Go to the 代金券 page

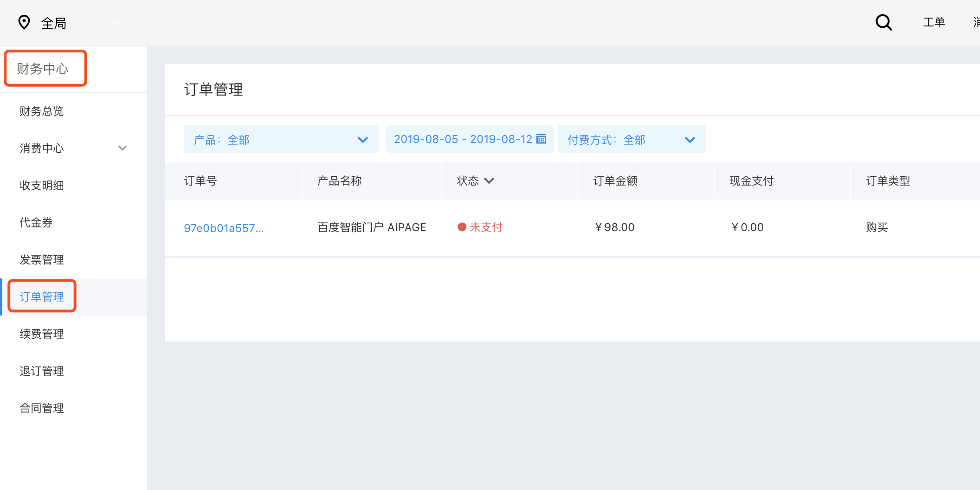pyautogui.click(x=37, y=222)
